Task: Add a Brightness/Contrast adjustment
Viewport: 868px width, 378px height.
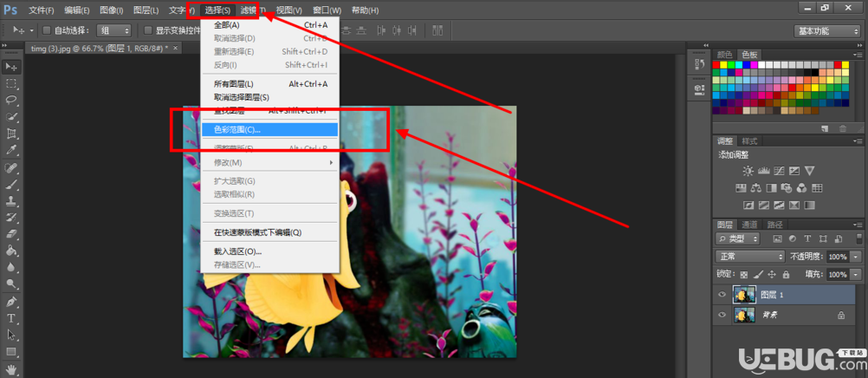Action: pos(748,171)
